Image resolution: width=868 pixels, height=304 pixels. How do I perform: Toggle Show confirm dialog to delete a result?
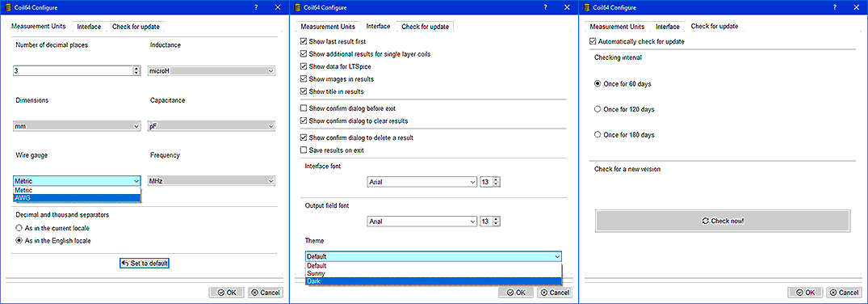point(357,137)
